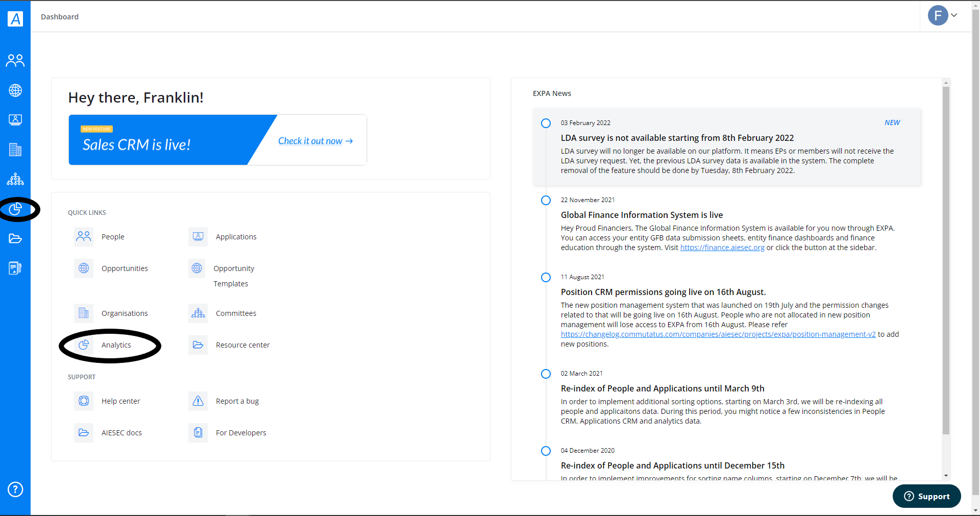Click the 11 August 2021 timeline marker
This screenshot has width=980, height=516.
pos(546,277)
